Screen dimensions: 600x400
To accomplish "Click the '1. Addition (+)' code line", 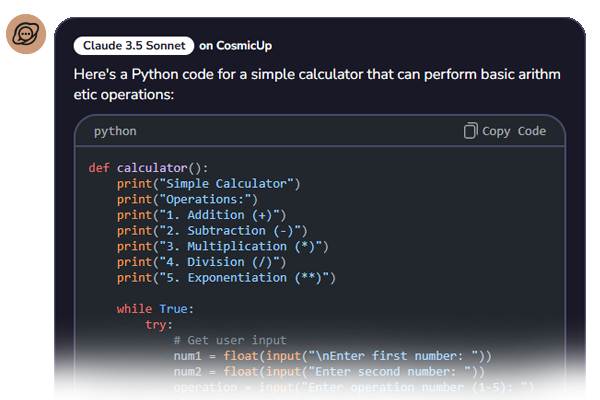I will click(201, 215).
